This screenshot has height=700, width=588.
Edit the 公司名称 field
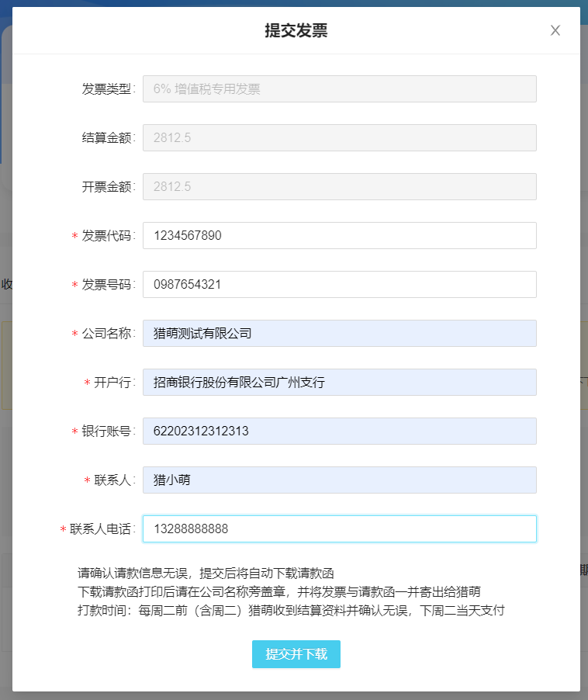coord(340,333)
